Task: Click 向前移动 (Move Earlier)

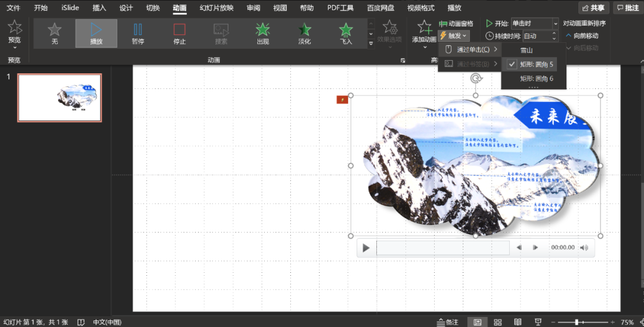Action: point(582,36)
